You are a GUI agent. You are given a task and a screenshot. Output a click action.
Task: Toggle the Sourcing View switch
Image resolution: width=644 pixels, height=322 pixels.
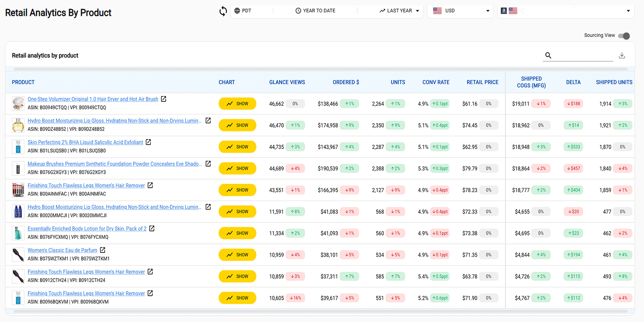(624, 36)
